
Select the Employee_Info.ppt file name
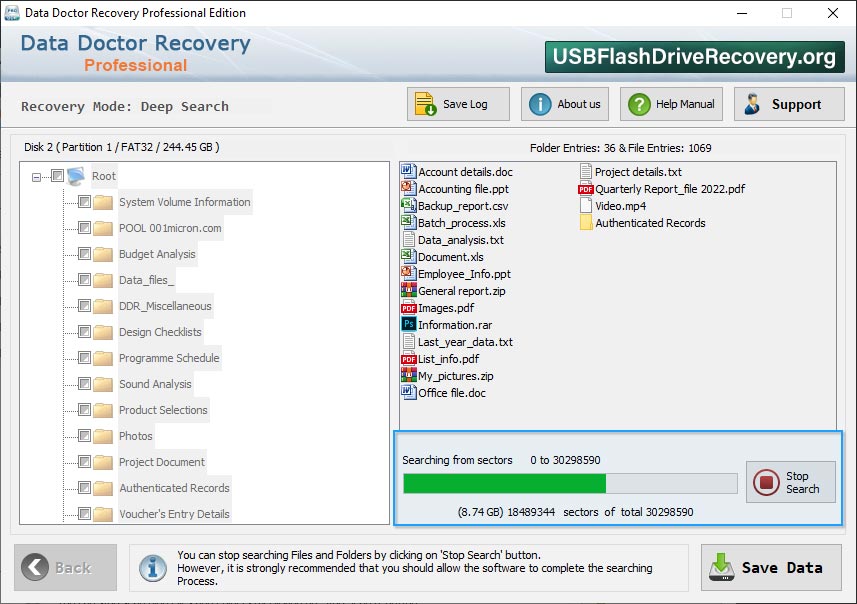tap(465, 274)
